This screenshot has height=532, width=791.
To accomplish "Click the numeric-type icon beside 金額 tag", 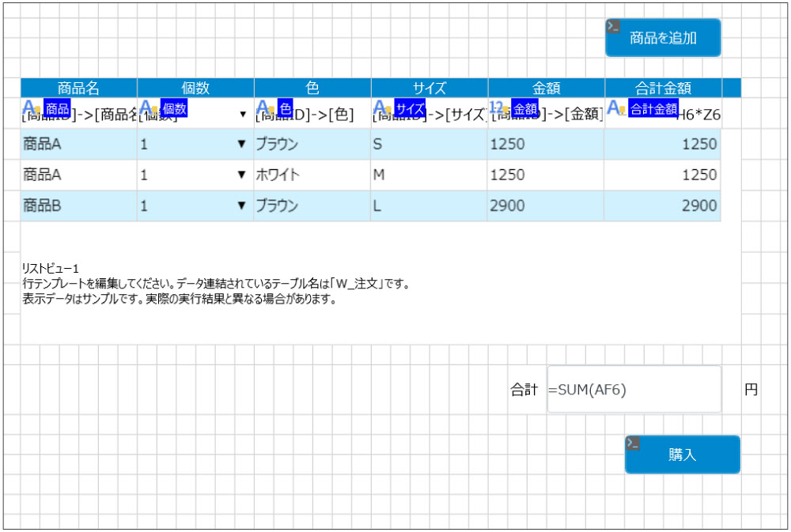I will (498, 108).
